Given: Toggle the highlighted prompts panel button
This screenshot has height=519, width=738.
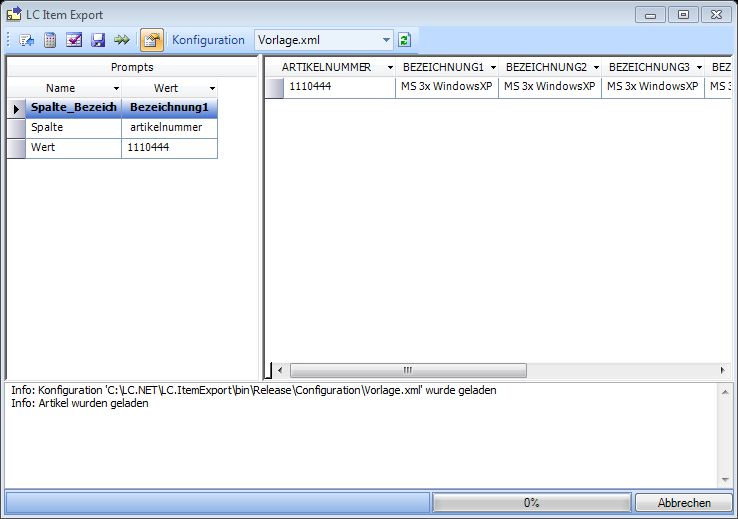Looking at the screenshot, I should coord(152,40).
